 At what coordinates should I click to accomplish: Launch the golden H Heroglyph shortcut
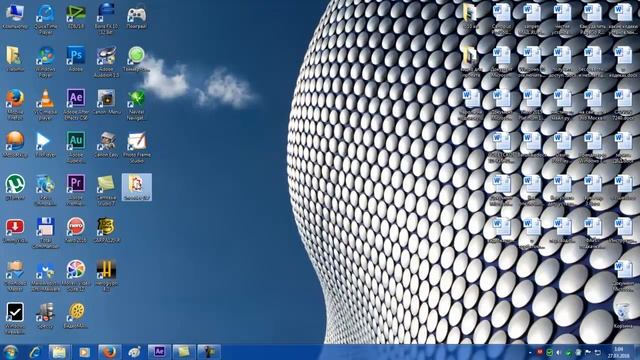click(x=106, y=276)
